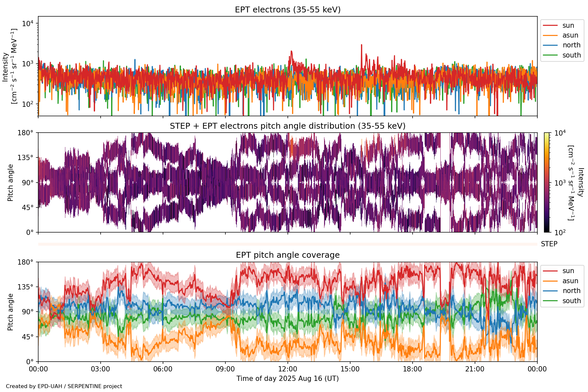Click the "EPT pitch angle coverage" title

point(287,255)
